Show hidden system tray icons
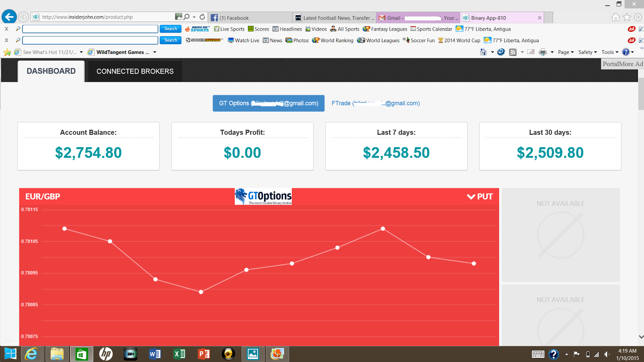This screenshot has width=644, height=362. 566,354
